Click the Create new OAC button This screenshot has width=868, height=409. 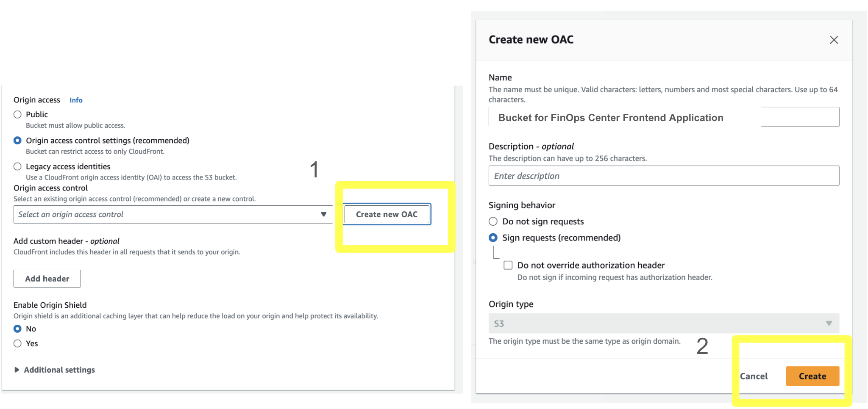387,214
